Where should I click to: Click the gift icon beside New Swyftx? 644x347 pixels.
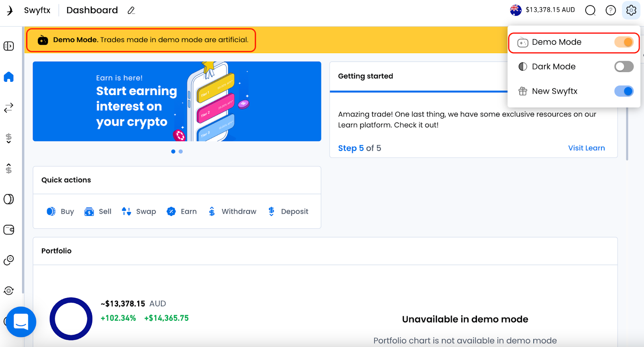[x=522, y=91]
